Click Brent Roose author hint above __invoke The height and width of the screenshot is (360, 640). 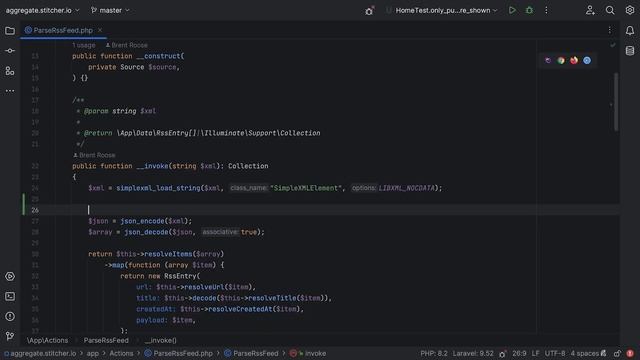tap(94, 156)
